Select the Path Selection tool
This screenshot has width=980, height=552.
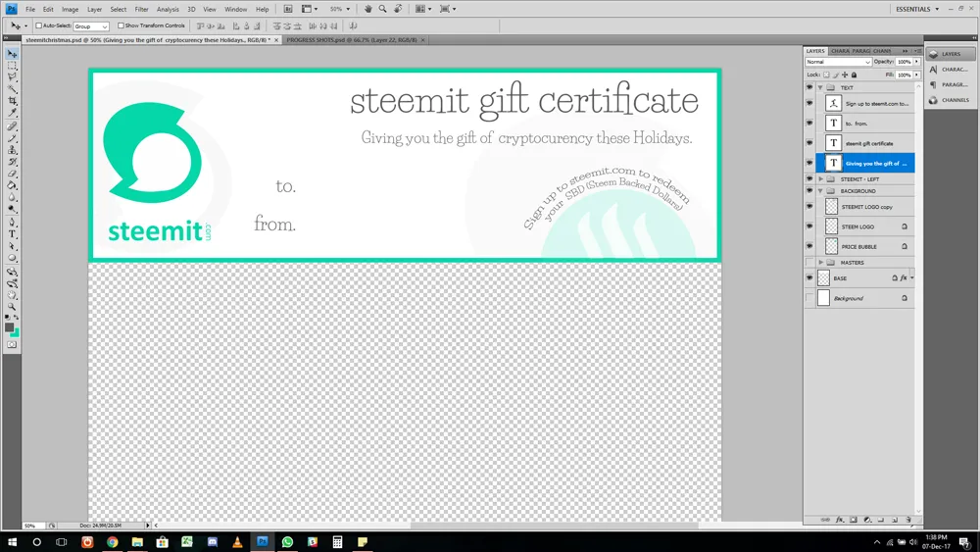coord(12,246)
